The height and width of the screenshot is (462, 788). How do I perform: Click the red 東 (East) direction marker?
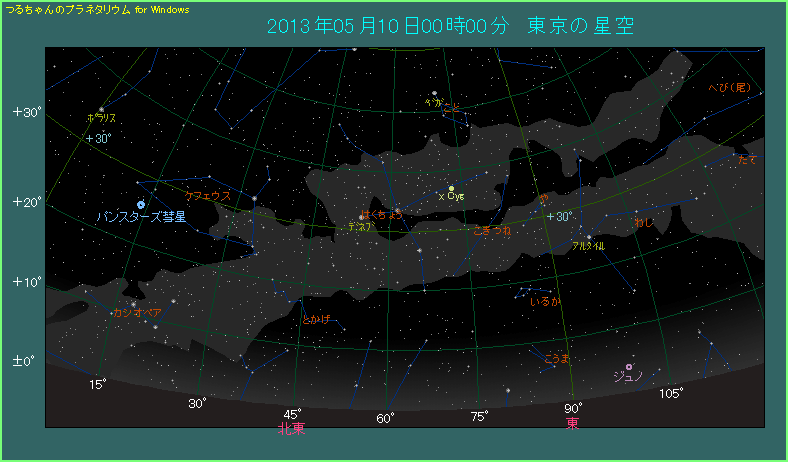point(572,424)
